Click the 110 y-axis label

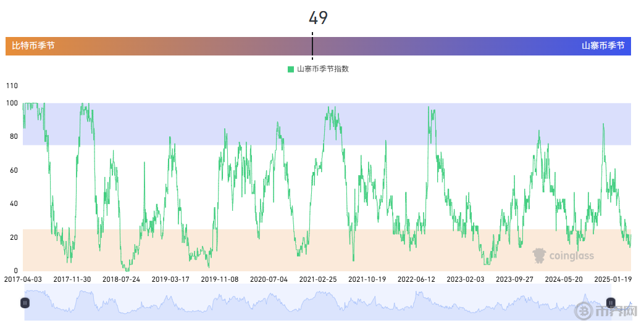coord(12,86)
